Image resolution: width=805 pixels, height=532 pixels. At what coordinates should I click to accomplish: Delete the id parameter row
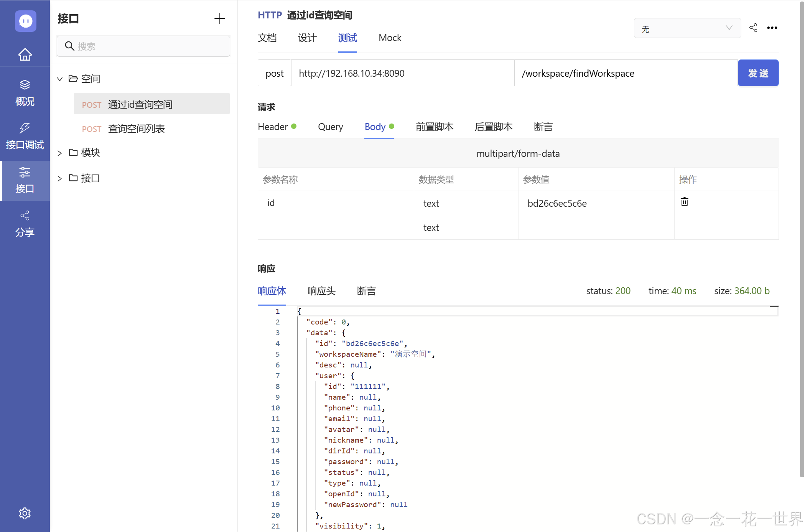click(x=684, y=202)
